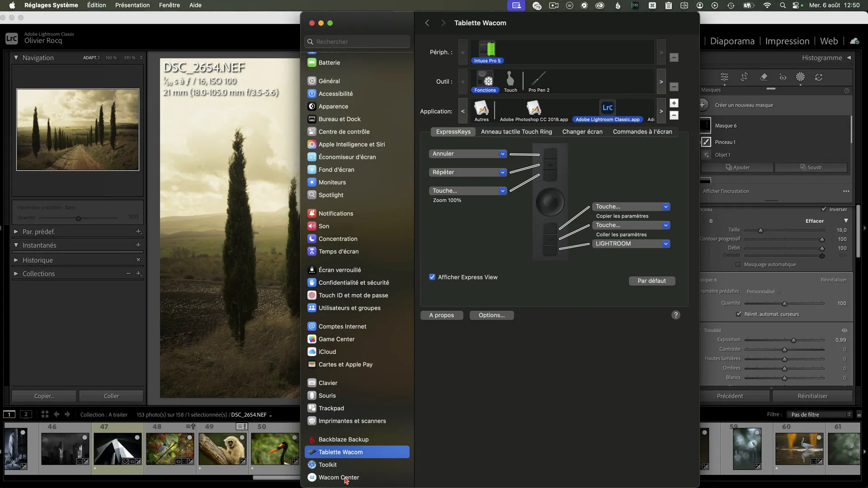Open the Coller les paramètres Touche dropdown
This screenshot has width=868, height=488.
point(631,225)
